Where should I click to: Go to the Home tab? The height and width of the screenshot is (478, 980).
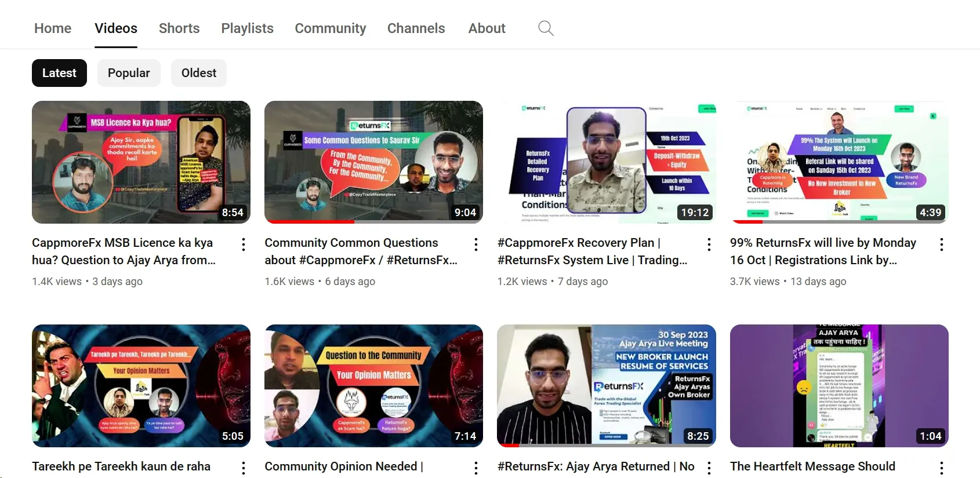[53, 28]
